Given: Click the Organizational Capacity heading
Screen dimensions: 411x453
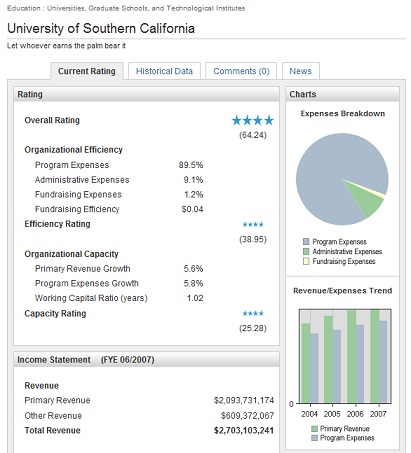Looking at the screenshot, I should tap(71, 254).
